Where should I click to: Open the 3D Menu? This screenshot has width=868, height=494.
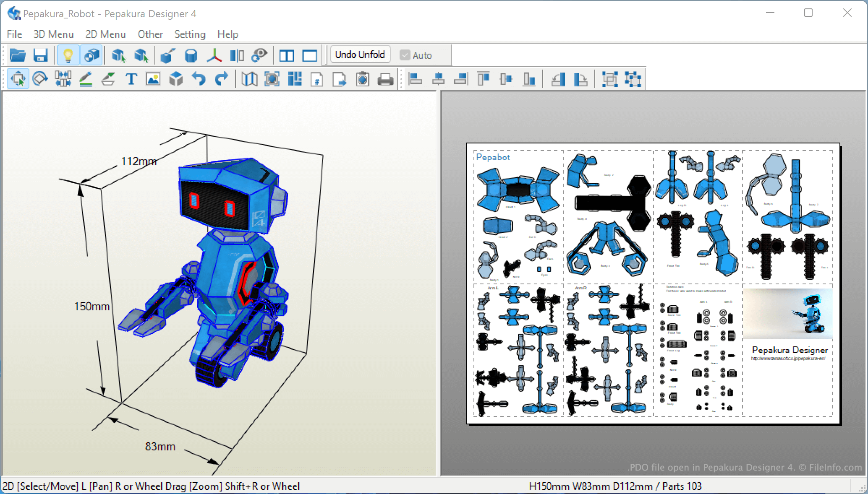[53, 34]
